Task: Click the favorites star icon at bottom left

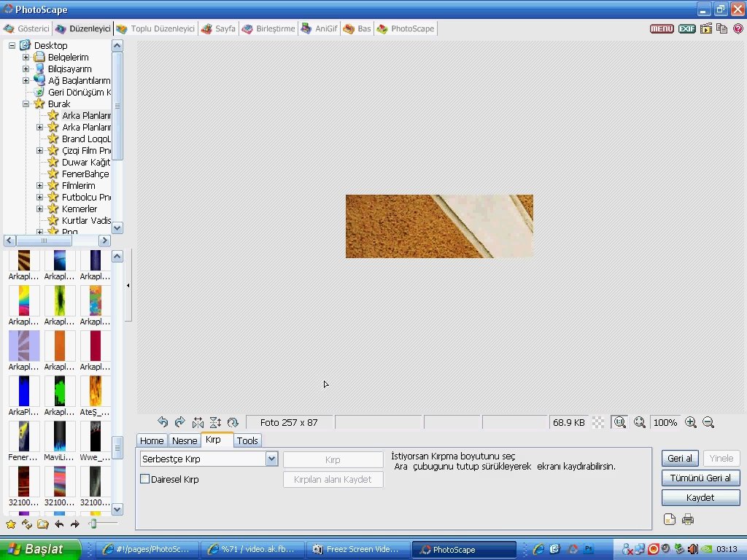Action: point(10,524)
